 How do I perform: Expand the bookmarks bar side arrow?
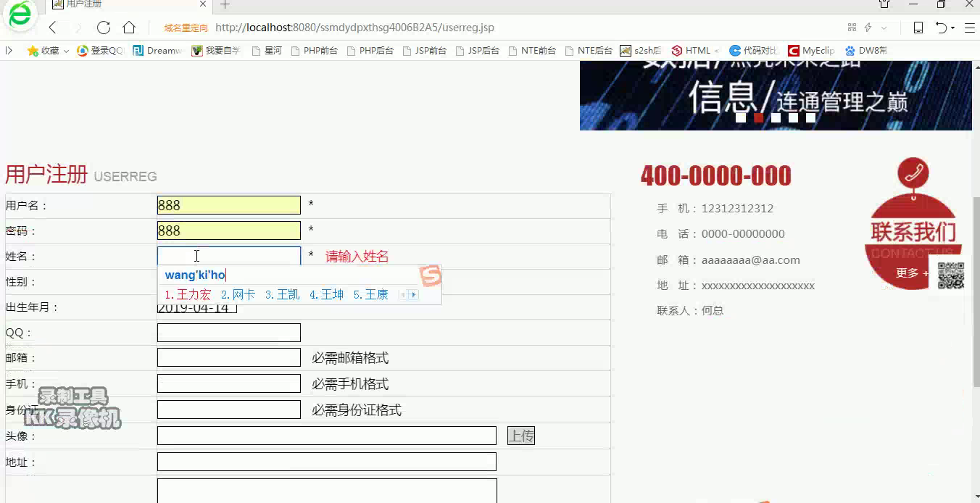tap(9, 51)
